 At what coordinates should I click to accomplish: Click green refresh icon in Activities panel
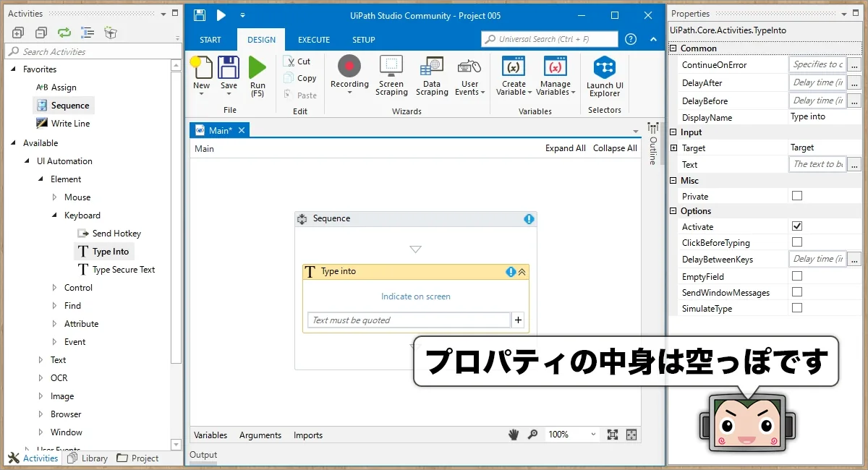[64, 33]
